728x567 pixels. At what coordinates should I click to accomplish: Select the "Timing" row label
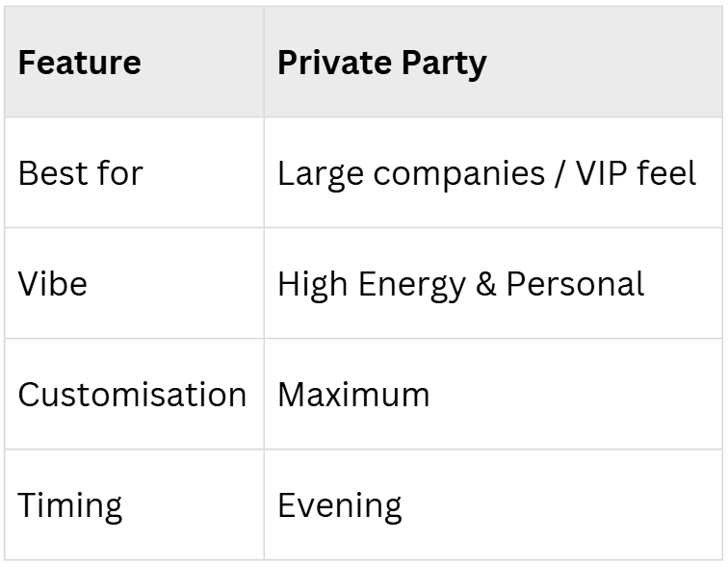point(70,506)
